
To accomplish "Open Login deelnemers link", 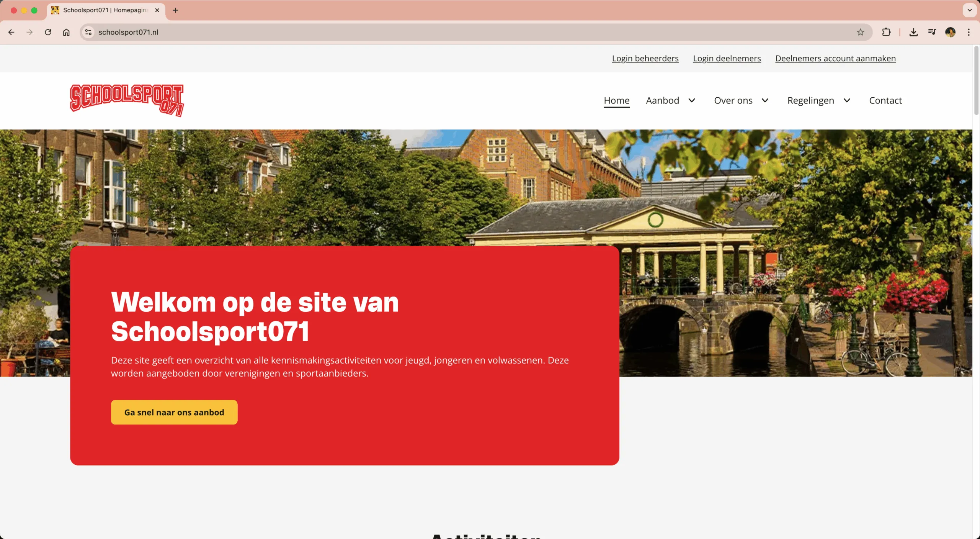I will point(727,59).
